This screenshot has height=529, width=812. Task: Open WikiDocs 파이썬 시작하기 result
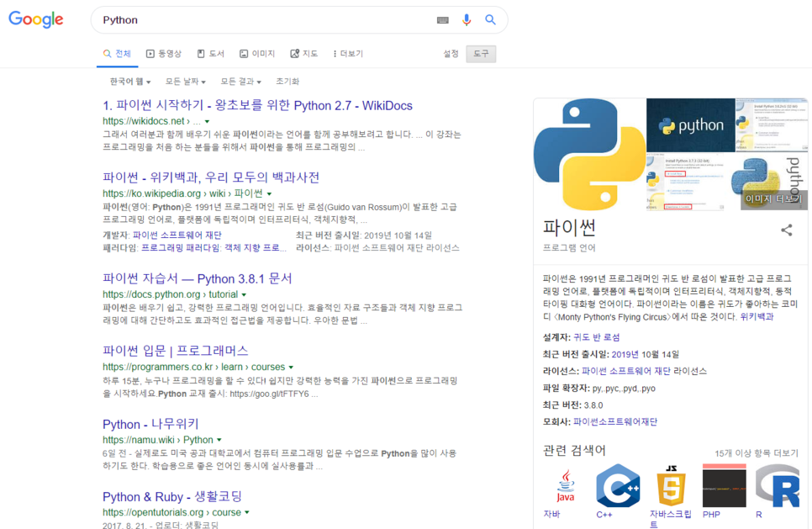pos(257,106)
